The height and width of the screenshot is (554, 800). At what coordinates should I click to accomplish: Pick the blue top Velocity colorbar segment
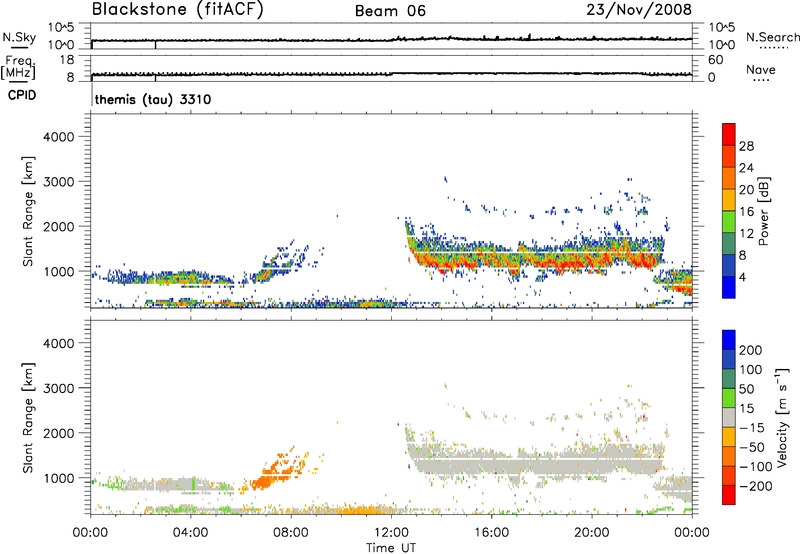[x=729, y=340]
